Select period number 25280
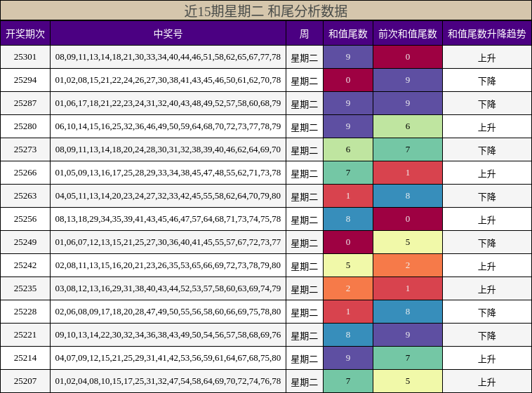Image resolution: width=532 pixels, height=393 pixels. 25,126
